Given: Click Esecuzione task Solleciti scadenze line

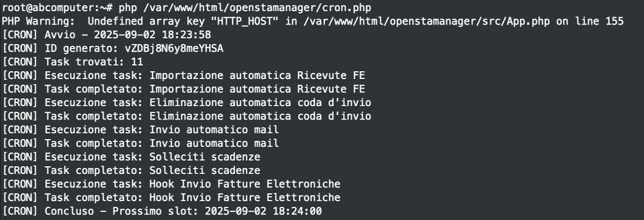Looking at the screenshot, I should pos(131,157).
